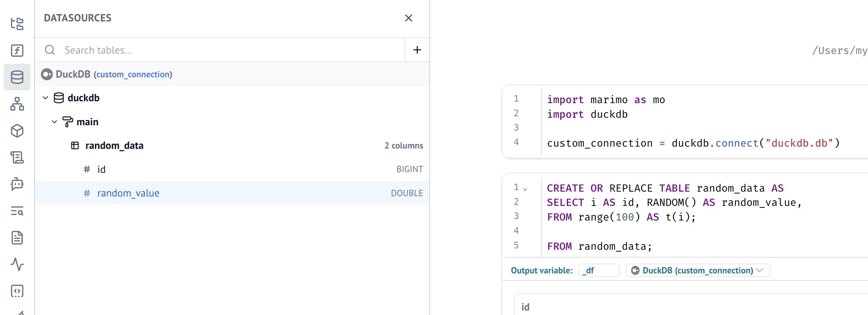Close the Datasources panel
Screen dimensions: 868x315
click(408, 18)
